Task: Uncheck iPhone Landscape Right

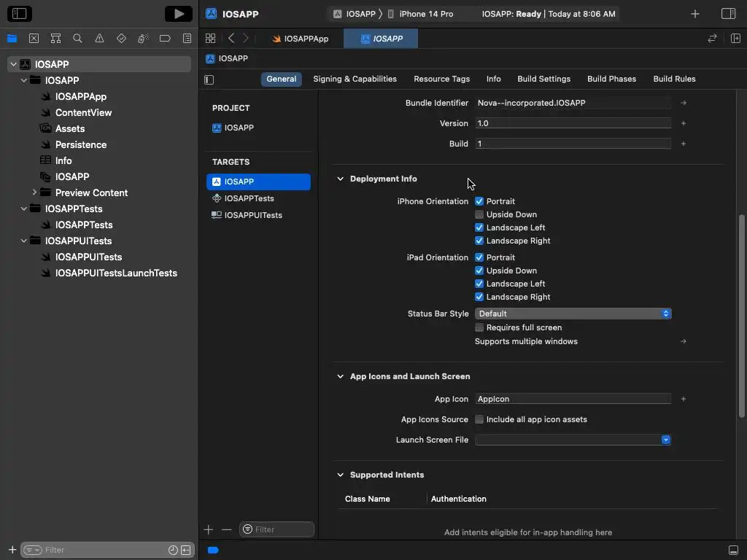Action: [x=479, y=241]
